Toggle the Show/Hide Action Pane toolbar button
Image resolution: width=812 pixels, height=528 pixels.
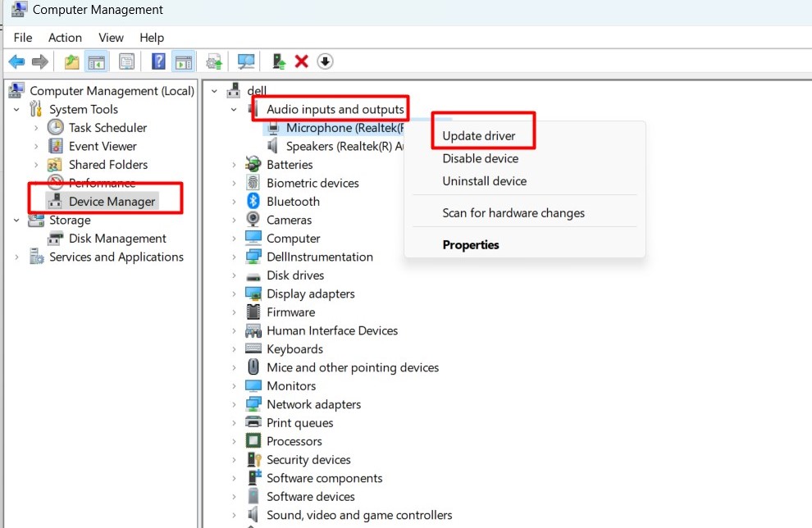coord(183,61)
